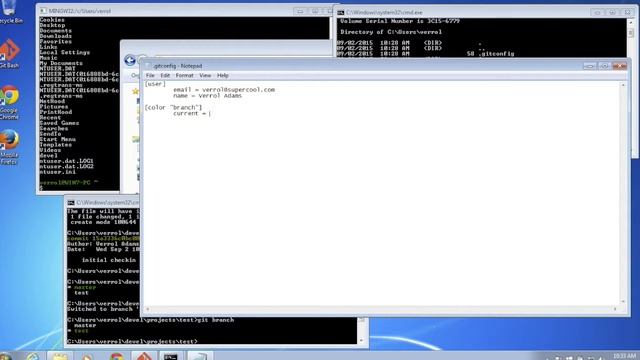Click the "git branch" command line in cmd
The image size is (640, 360).
tap(151, 320)
